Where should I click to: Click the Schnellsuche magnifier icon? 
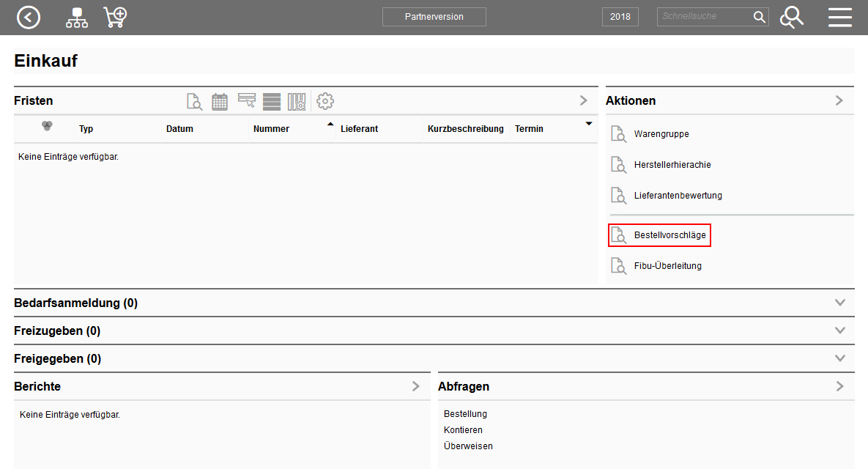tap(760, 17)
